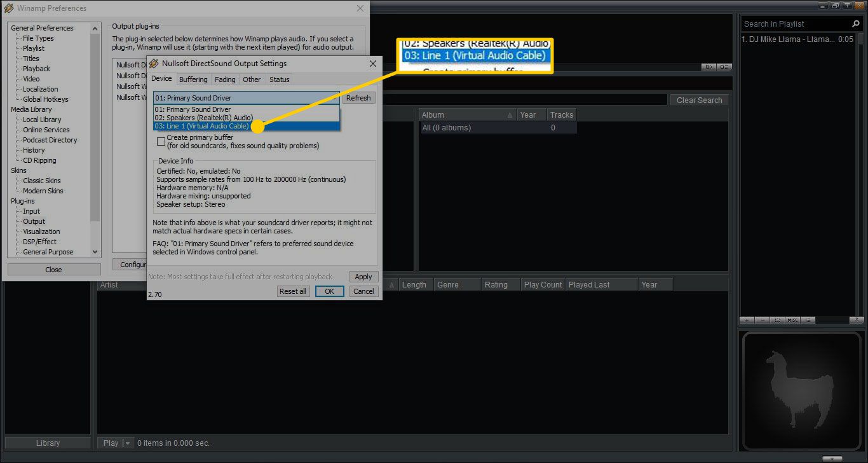
Task: Select Titles in preferences tree
Action: coord(31,59)
